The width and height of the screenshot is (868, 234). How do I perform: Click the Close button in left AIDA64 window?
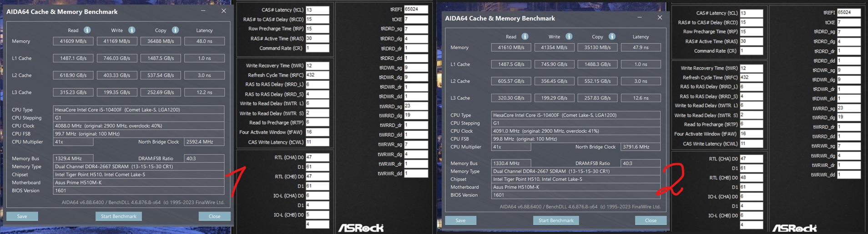point(214,216)
